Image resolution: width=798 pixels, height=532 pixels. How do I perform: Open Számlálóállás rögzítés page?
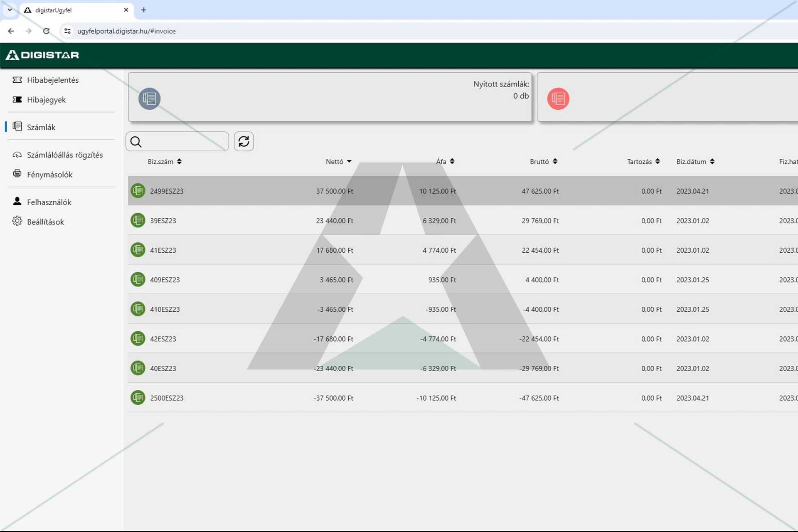pyautogui.click(x=64, y=155)
